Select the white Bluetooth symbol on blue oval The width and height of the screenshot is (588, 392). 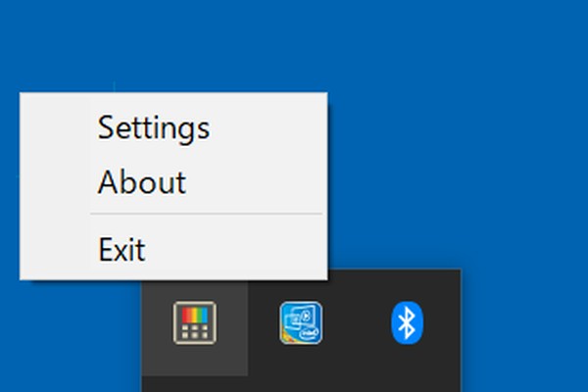coord(407,322)
